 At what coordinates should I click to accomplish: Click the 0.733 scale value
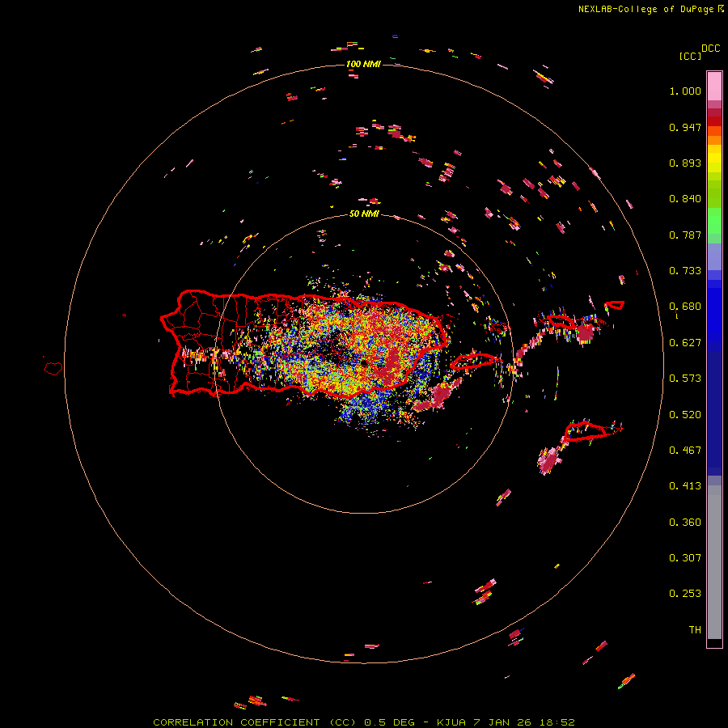pos(685,271)
